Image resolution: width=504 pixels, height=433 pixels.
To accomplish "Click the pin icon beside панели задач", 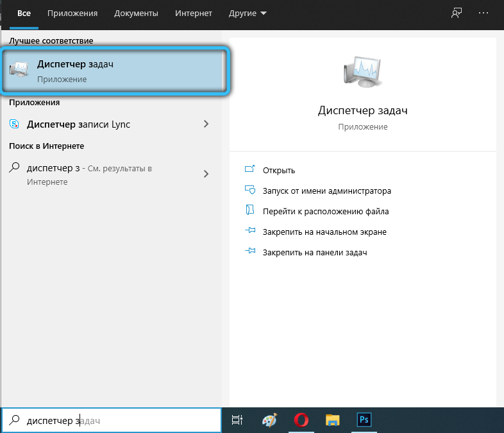I will coord(250,251).
